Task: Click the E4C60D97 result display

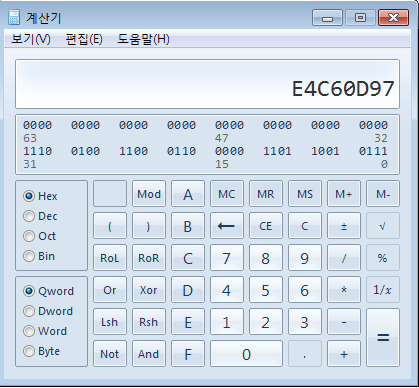Action: point(207,84)
